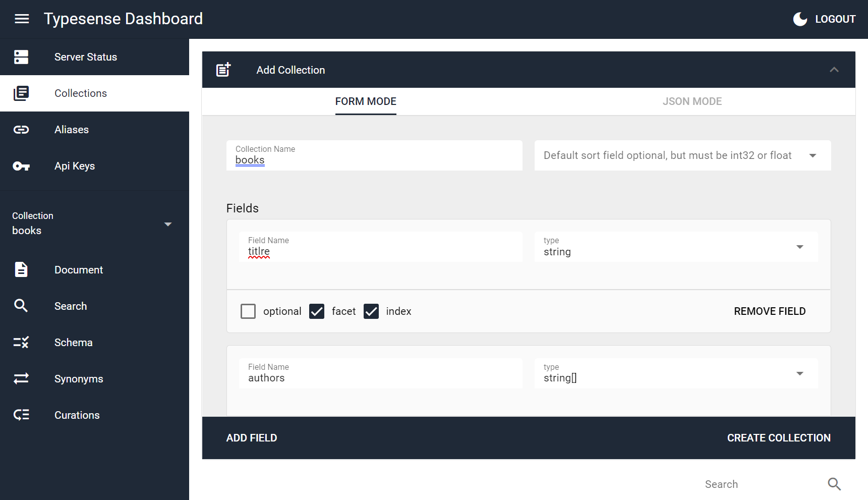
Task: Click the search magnifier icon at bottom right
Action: pyautogui.click(x=834, y=484)
